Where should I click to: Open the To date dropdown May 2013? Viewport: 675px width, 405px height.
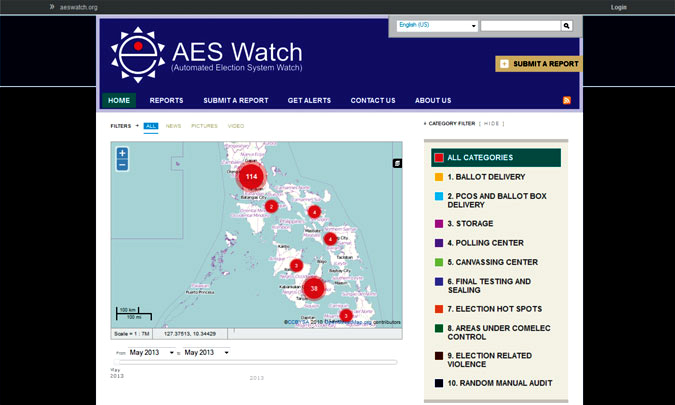[207, 352]
